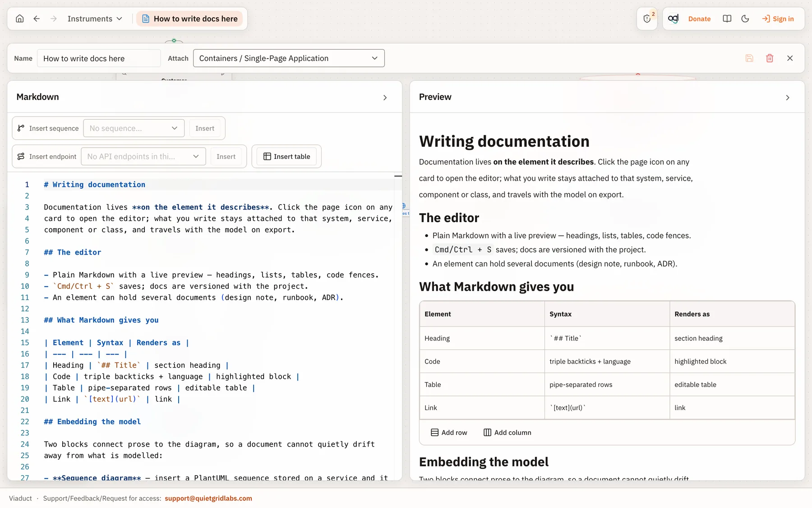
Task: Open the shield notifications icon
Action: click(x=647, y=19)
